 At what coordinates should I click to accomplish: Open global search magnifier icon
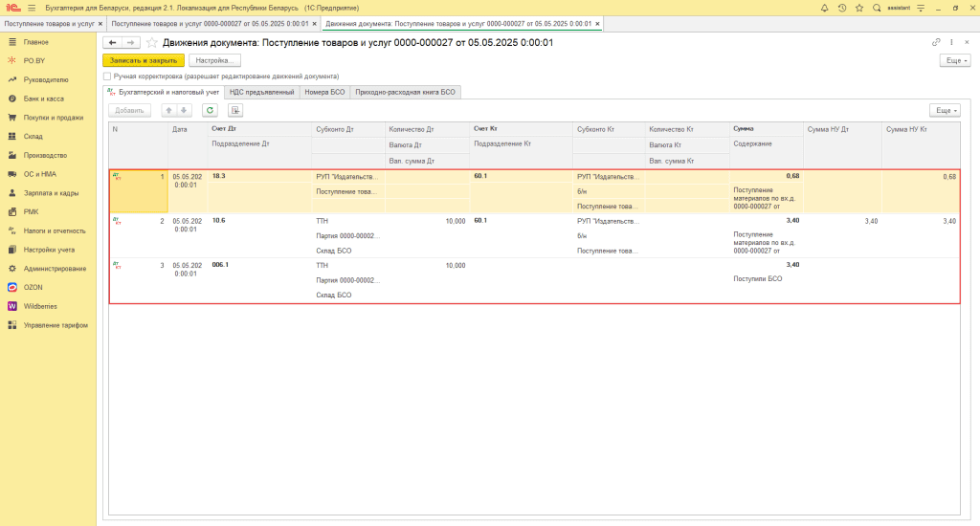[877, 8]
